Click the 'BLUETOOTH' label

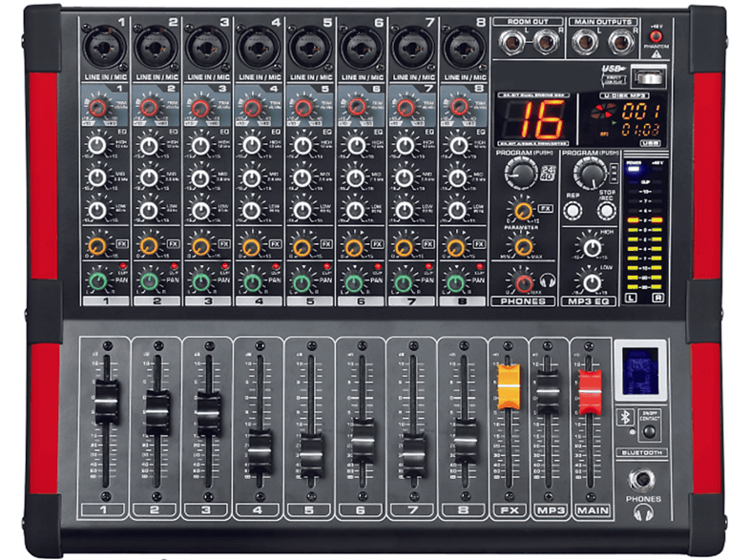coord(642,452)
